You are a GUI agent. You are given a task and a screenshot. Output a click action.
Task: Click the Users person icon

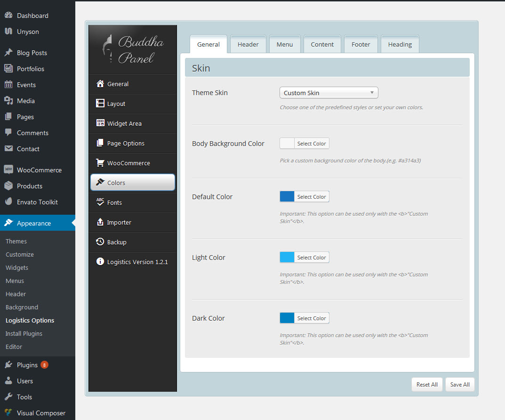pos(8,381)
